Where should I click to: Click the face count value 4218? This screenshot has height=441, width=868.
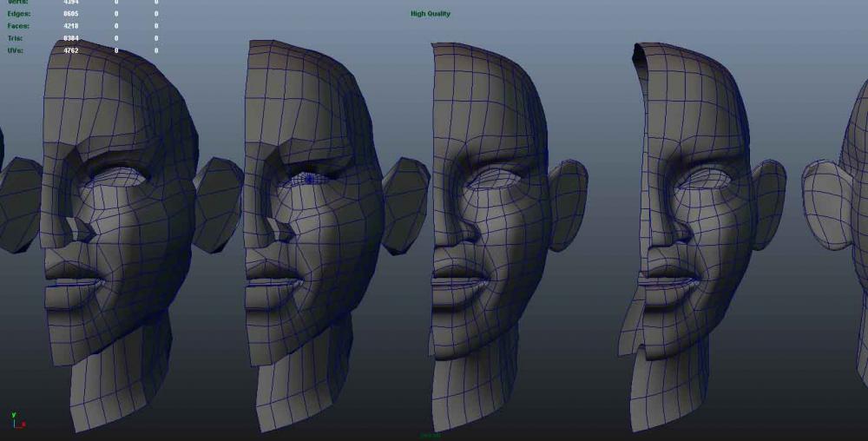click(x=71, y=26)
